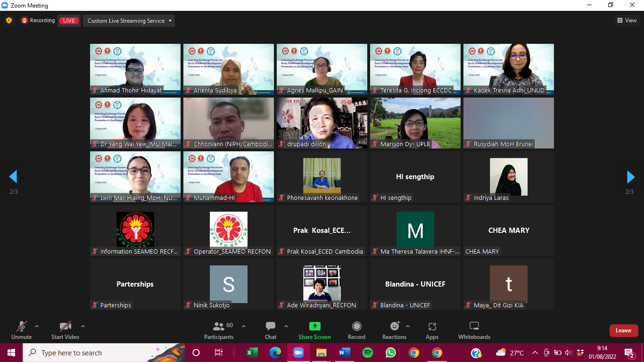This screenshot has height=362, width=644.
Task: Leave the meeting
Action: pyautogui.click(x=623, y=330)
